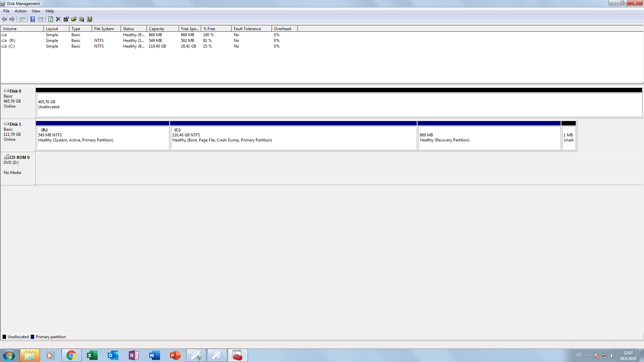Click the Delete (X) toolbar icon
The image size is (644, 362).
coord(58,19)
